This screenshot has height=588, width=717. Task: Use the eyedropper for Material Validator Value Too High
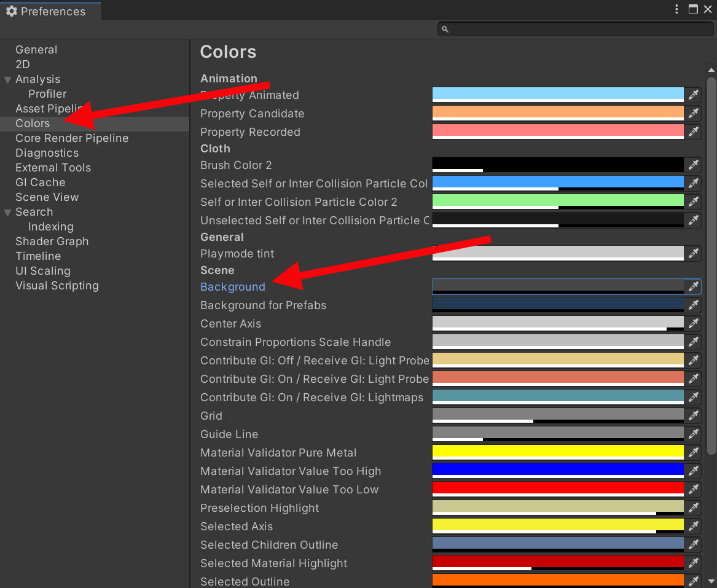(x=693, y=471)
